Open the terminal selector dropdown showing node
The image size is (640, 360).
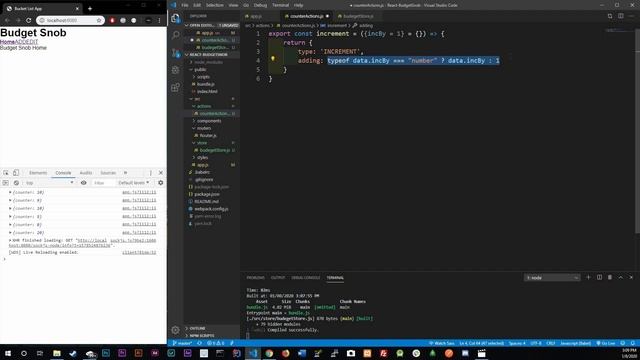click(552, 278)
